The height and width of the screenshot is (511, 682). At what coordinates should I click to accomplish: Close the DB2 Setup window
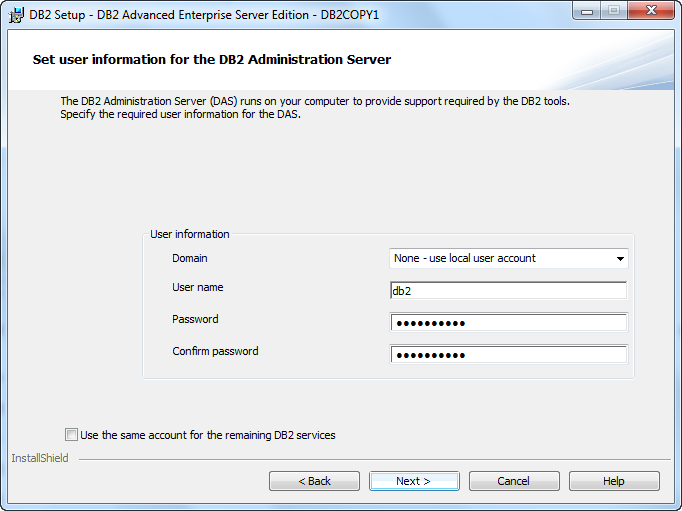click(x=651, y=11)
